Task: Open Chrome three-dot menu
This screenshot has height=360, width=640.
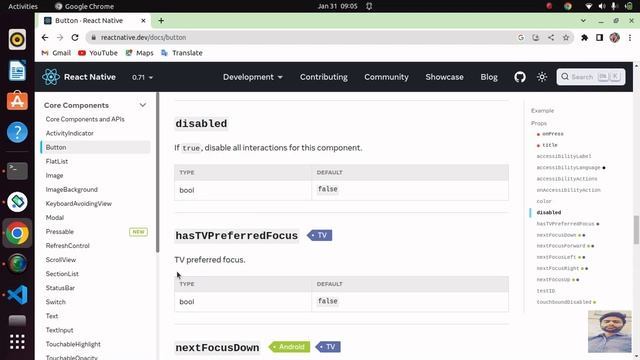Action: (x=630, y=37)
